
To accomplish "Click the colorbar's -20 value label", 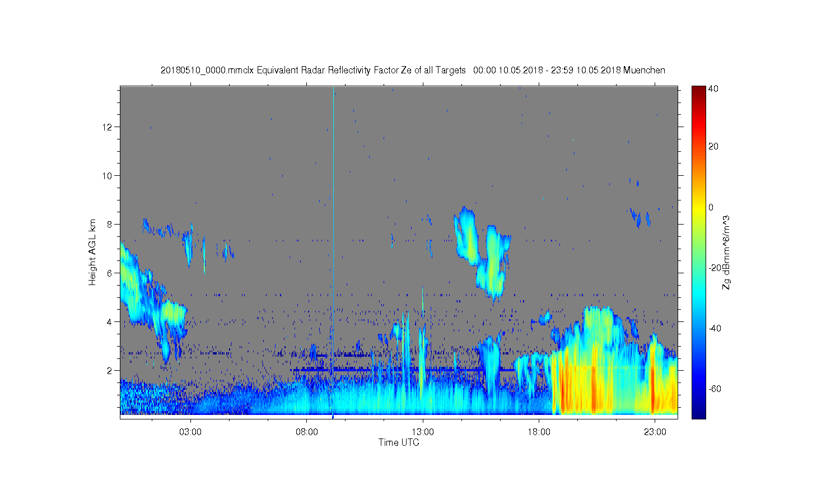I will (715, 268).
